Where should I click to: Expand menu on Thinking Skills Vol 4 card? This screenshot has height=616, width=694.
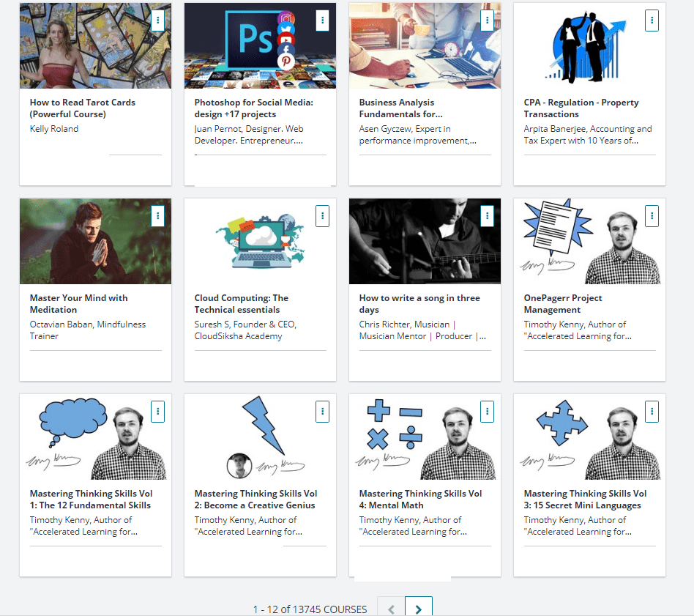(x=487, y=412)
